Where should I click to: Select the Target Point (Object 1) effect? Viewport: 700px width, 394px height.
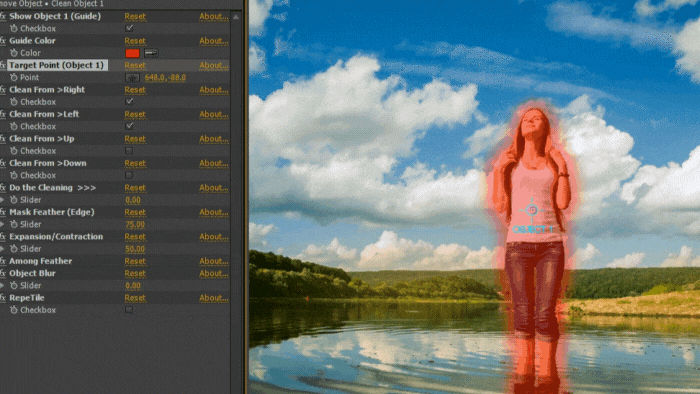pyautogui.click(x=57, y=65)
